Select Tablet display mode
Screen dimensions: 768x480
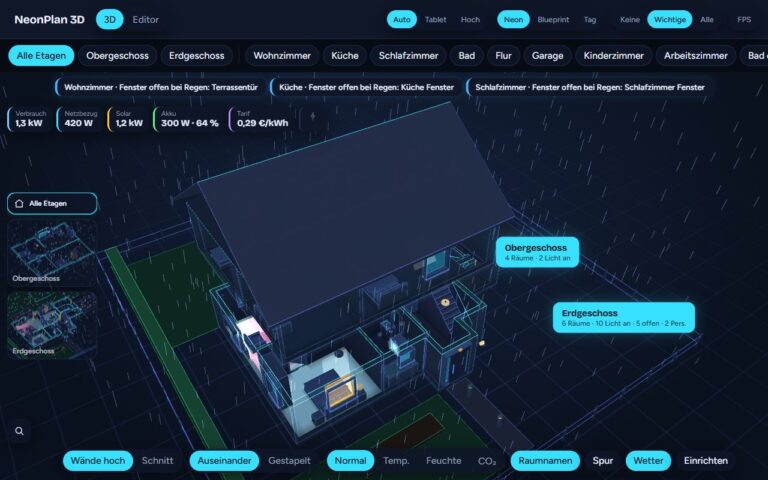tap(435, 20)
